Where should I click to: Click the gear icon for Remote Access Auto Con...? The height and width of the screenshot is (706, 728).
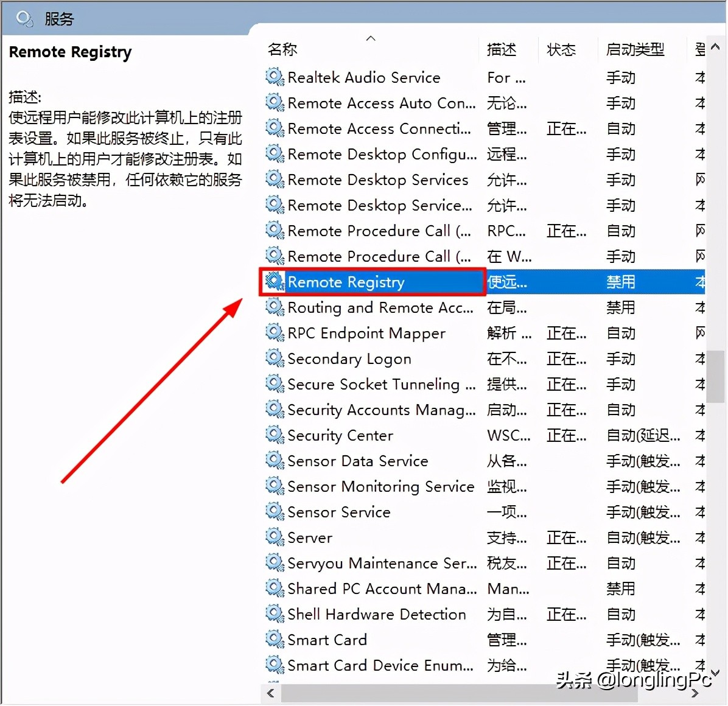[x=275, y=103]
